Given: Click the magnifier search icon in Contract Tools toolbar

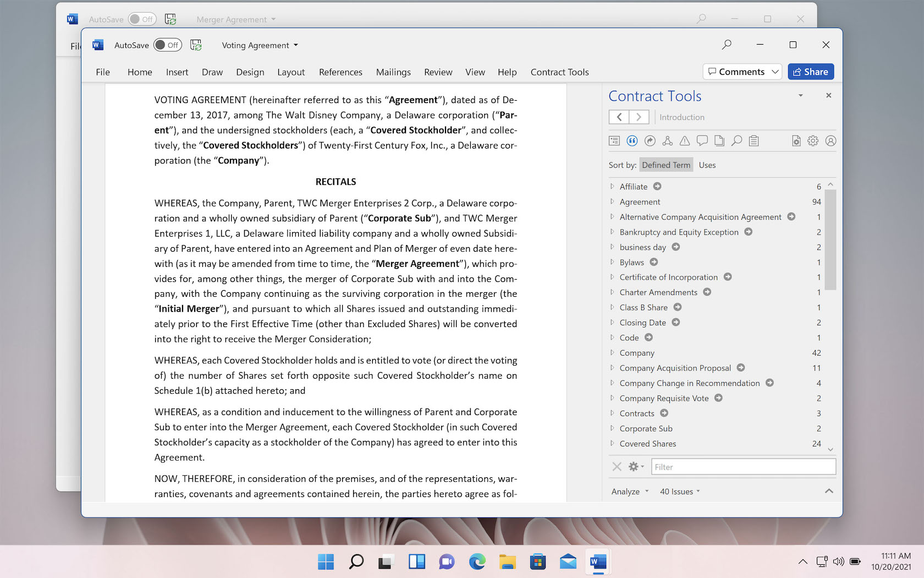Looking at the screenshot, I should coord(736,141).
